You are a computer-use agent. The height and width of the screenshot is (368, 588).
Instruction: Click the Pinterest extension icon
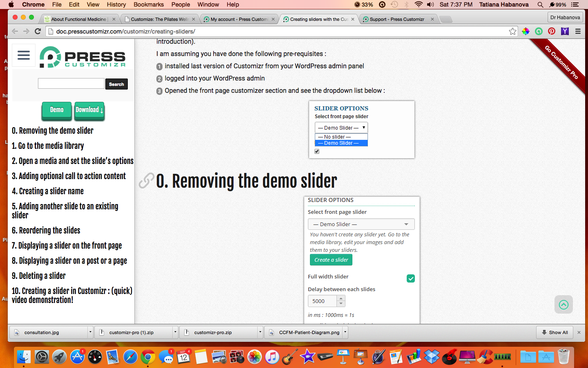point(552,31)
